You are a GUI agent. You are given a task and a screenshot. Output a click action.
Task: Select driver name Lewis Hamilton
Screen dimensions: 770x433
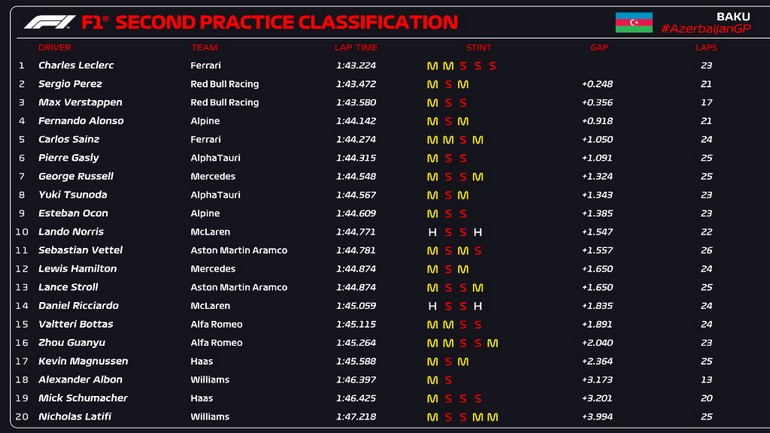77,269
